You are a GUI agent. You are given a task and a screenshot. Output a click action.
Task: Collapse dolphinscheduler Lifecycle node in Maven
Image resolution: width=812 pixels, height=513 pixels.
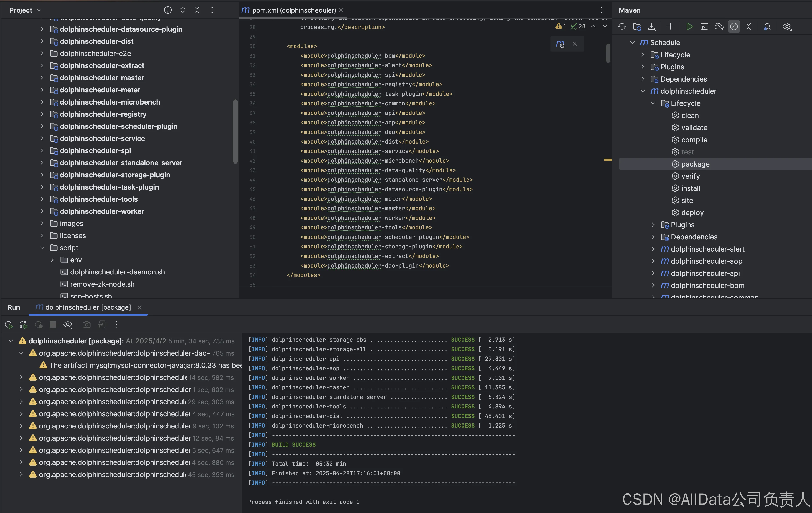(653, 103)
